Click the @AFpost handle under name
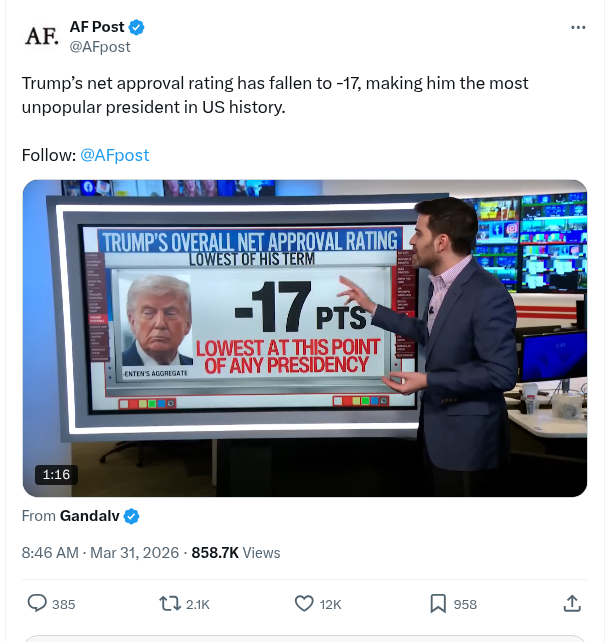The height and width of the screenshot is (642, 608). [99, 46]
